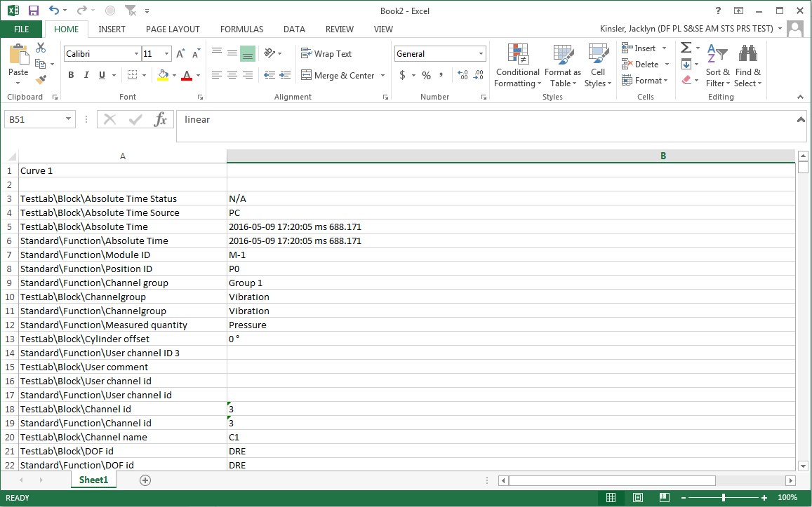Click the Merge & Center button
Screen dimensions: 812x507
[x=338, y=75]
